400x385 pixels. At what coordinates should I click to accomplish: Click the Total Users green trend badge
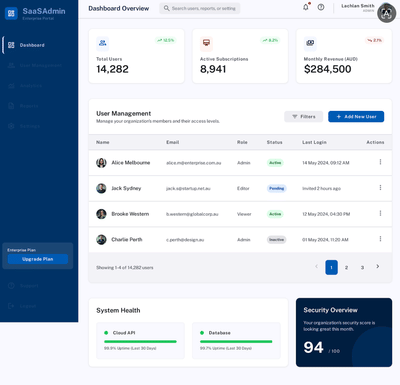(x=166, y=40)
